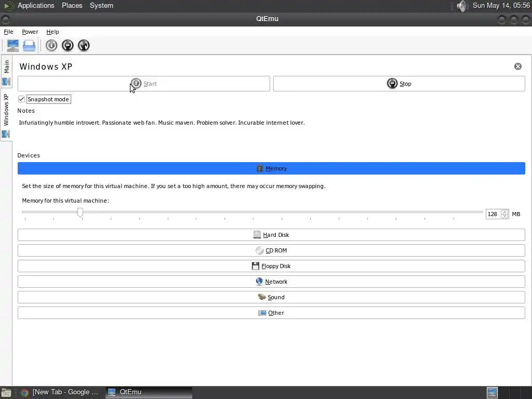Open the Applications menu in top panel
The width and height of the screenshot is (532, 399).
point(36,5)
